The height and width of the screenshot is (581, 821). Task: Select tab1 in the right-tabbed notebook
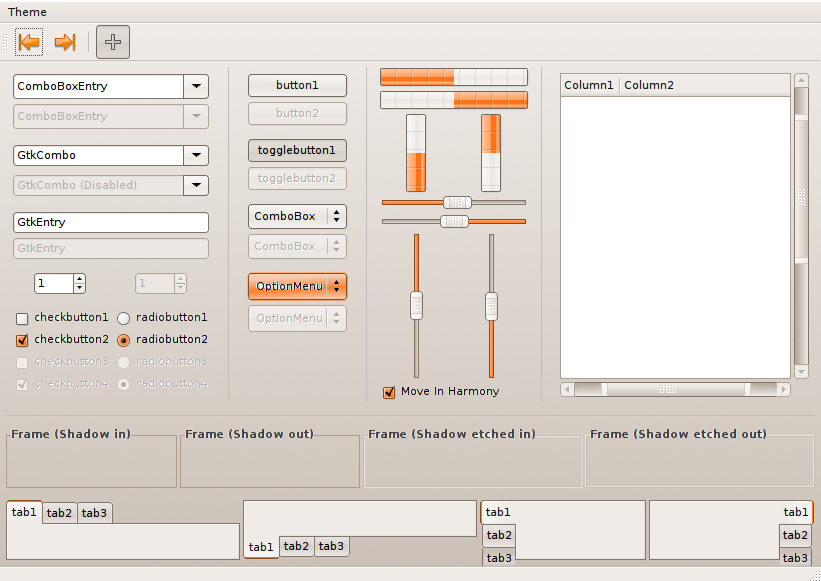(795, 512)
